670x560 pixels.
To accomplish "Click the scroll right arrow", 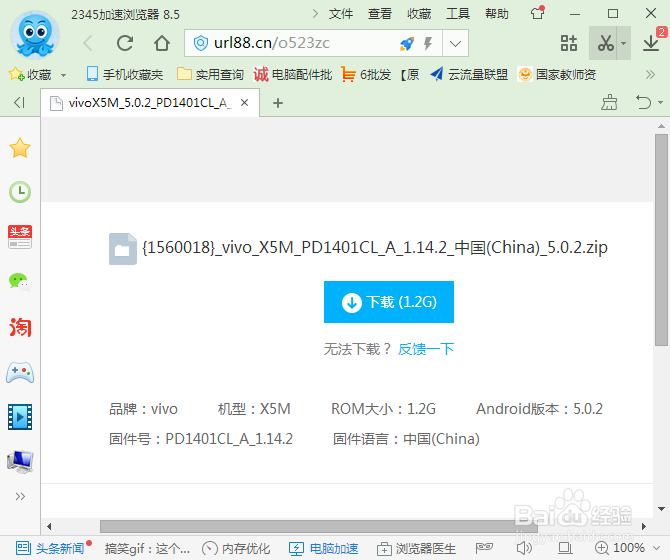I will click(644, 526).
